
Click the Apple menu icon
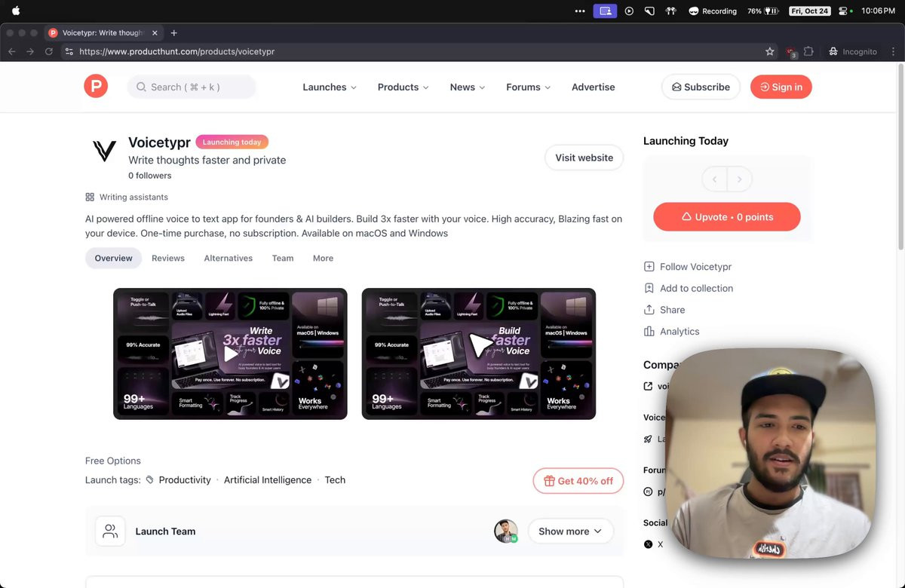(16, 11)
